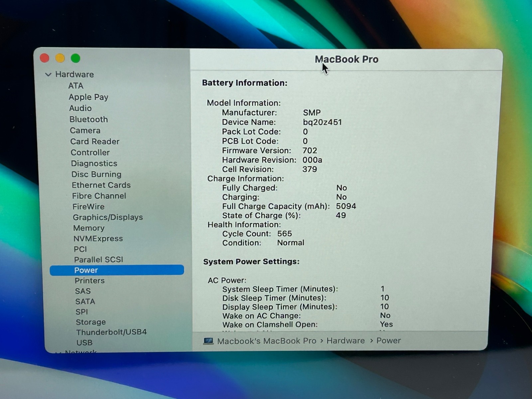
Task: Select Audio in the sidebar
Action: (x=80, y=108)
